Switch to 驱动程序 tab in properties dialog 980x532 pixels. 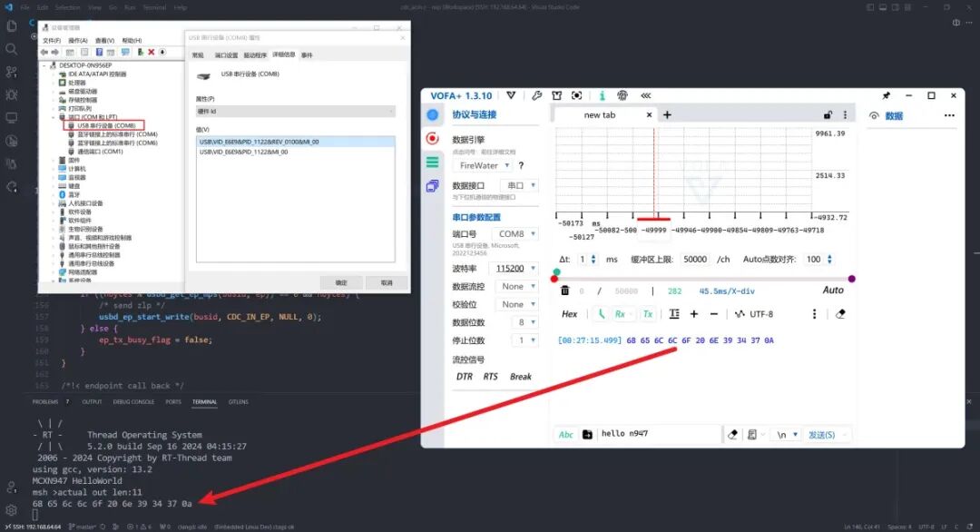[255, 55]
